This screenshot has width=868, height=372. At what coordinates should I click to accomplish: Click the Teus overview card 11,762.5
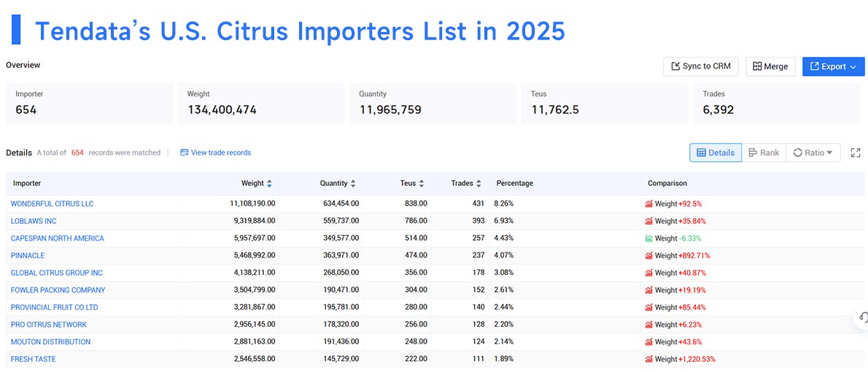tap(605, 104)
